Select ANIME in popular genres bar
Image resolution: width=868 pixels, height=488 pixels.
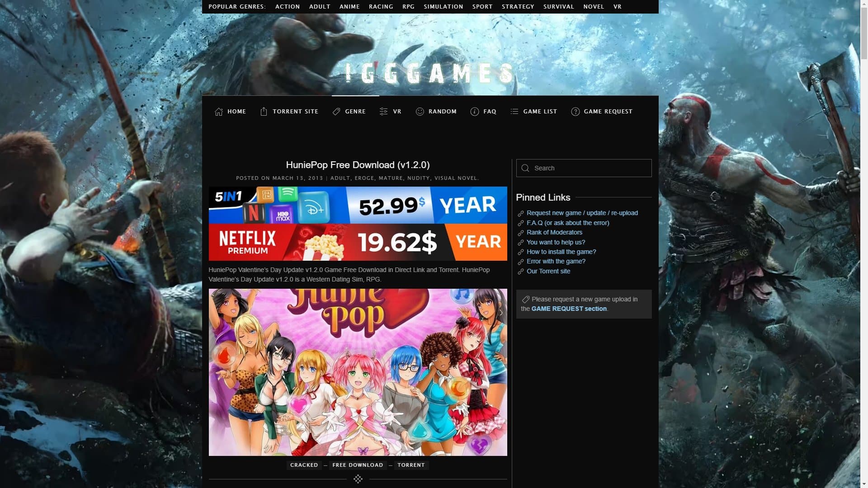(x=349, y=7)
